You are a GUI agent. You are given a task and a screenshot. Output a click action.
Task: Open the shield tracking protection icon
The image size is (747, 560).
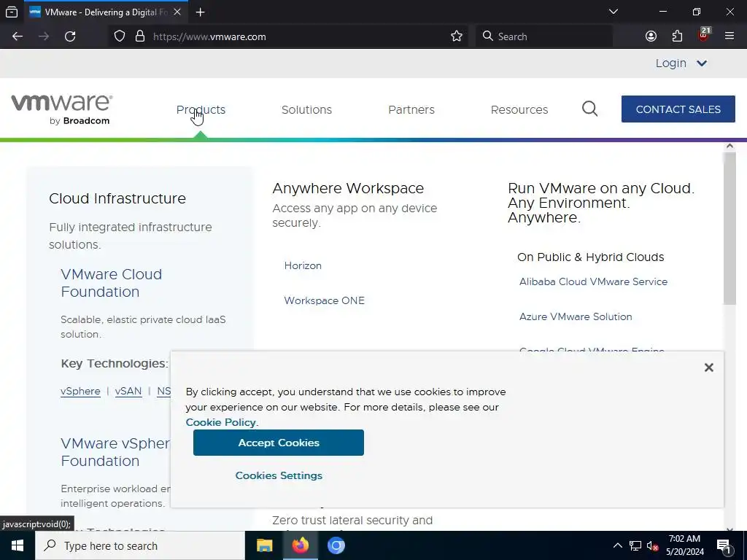120,36
